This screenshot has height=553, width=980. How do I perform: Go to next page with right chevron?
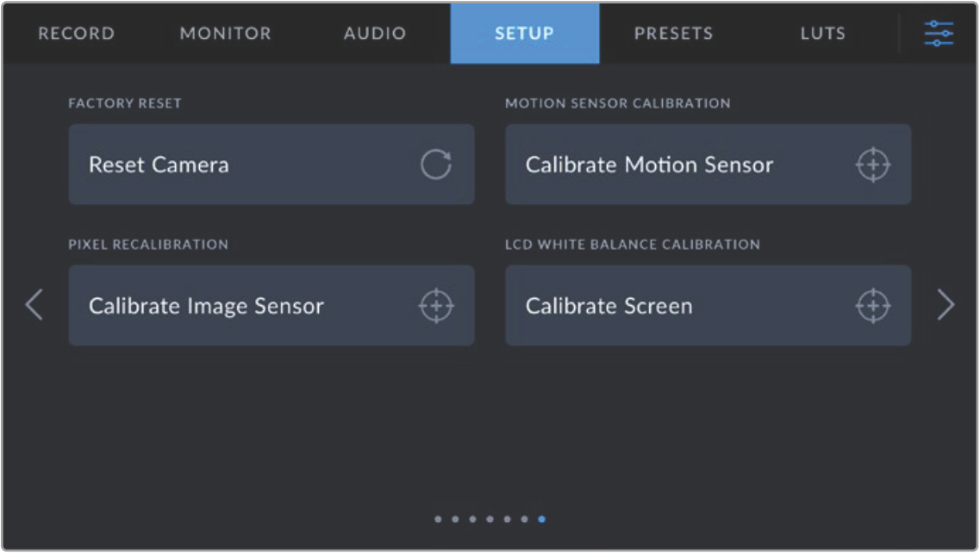click(x=946, y=305)
